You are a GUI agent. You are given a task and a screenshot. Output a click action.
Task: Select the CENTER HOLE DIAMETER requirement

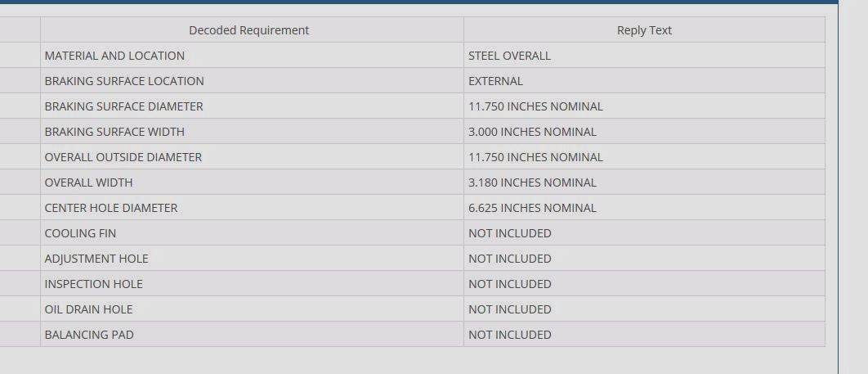[110, 208]
